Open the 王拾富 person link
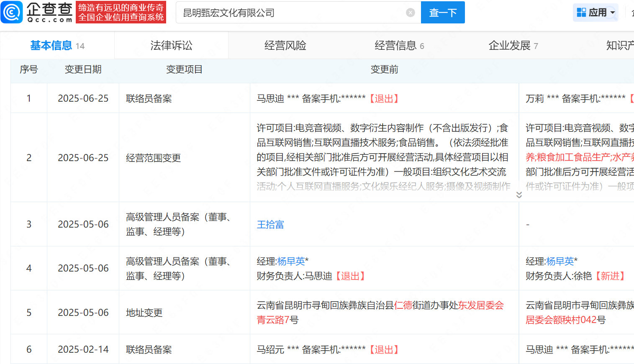Image resolution: width=634 pixels, height=364 pixels. point(270,225)
